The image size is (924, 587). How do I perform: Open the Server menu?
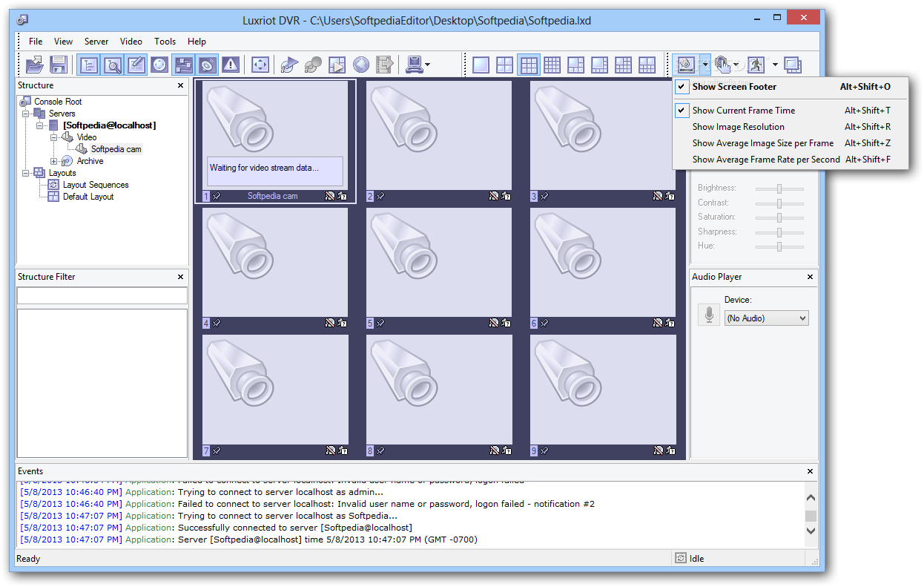tap(96, 42)
